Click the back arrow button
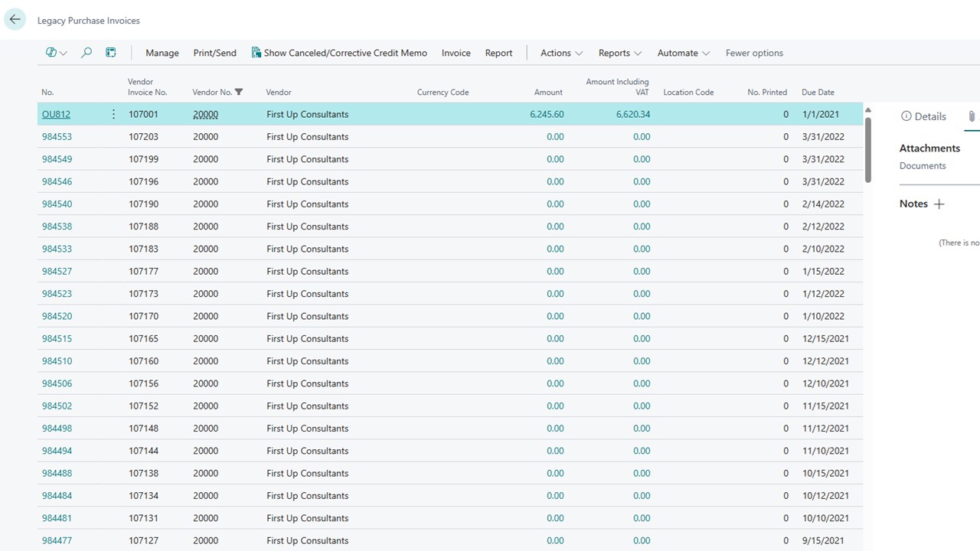The width and height of the screenshot is (980, 551). pos(15,20)
